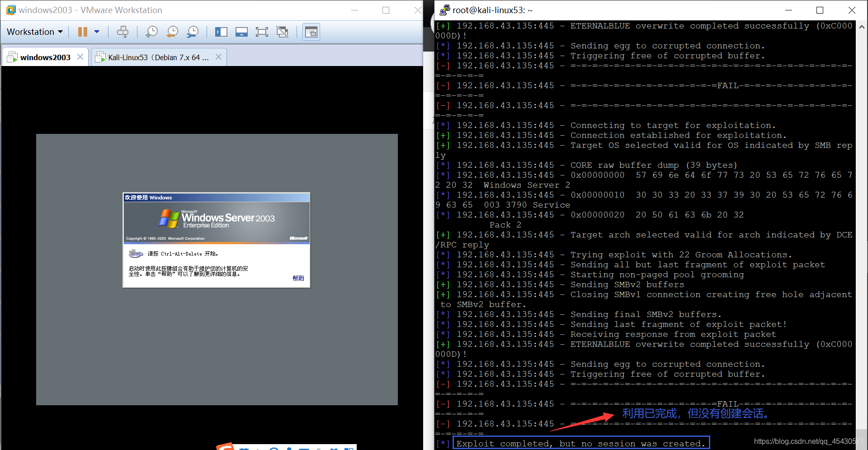Open the Workstation menu
Screen dimensions: 868x450
pyautogui.click(x=35, y=32)
